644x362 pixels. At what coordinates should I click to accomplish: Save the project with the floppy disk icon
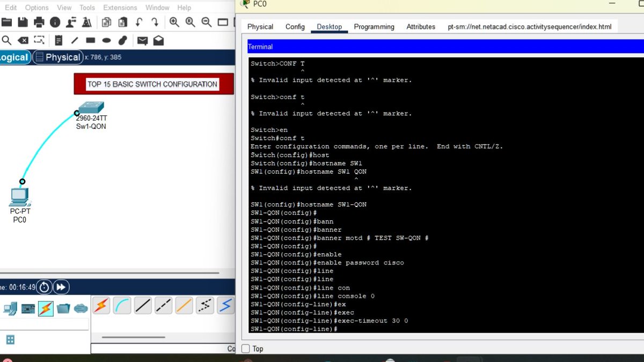coord(23,22)
